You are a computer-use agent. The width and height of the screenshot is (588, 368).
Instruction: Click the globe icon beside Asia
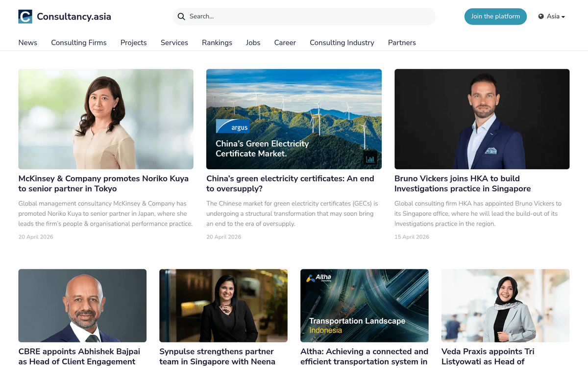click(541, 17)
